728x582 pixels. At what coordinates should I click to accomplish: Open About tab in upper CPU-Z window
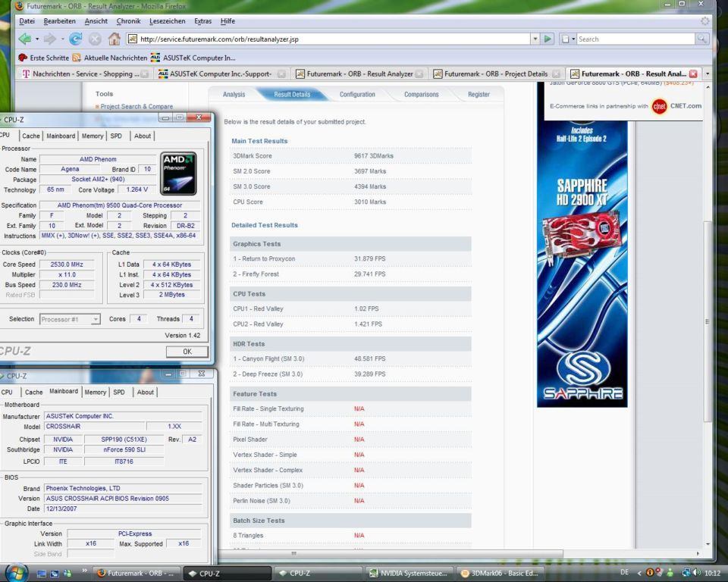tap(143, 136)
